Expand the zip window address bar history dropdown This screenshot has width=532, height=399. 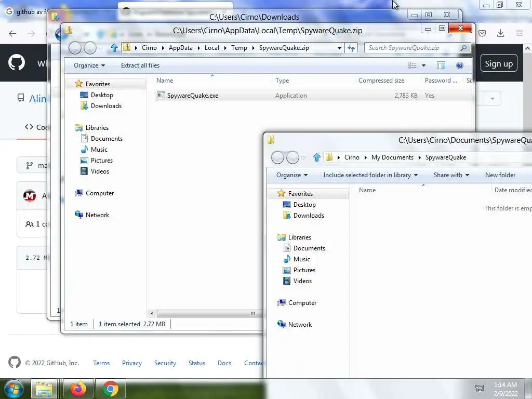339,48
